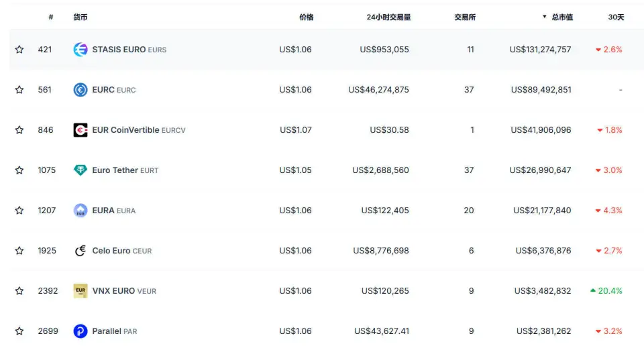
Task: Toggle favorite star for Parallel
Action: (x=19, y=331)
